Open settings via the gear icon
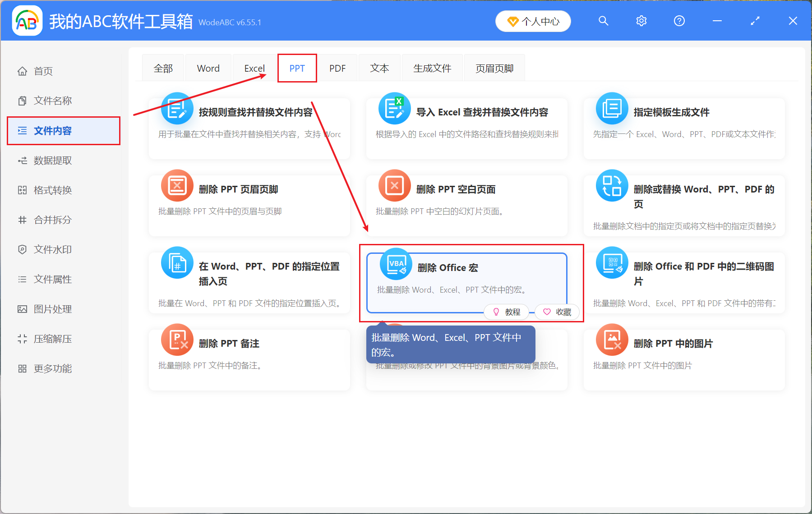This screenshot has height=514, width=812. point(641,21)
